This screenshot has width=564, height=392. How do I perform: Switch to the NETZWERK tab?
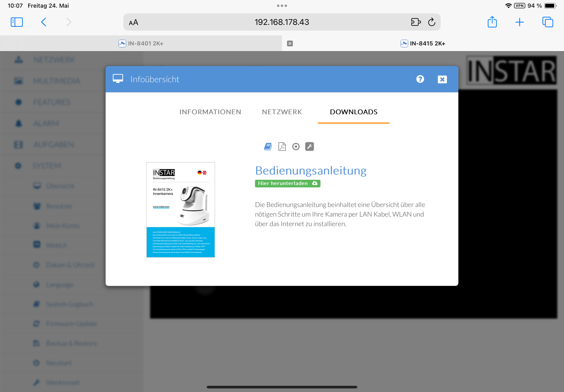pyautogui.click(x=282, y=112)
